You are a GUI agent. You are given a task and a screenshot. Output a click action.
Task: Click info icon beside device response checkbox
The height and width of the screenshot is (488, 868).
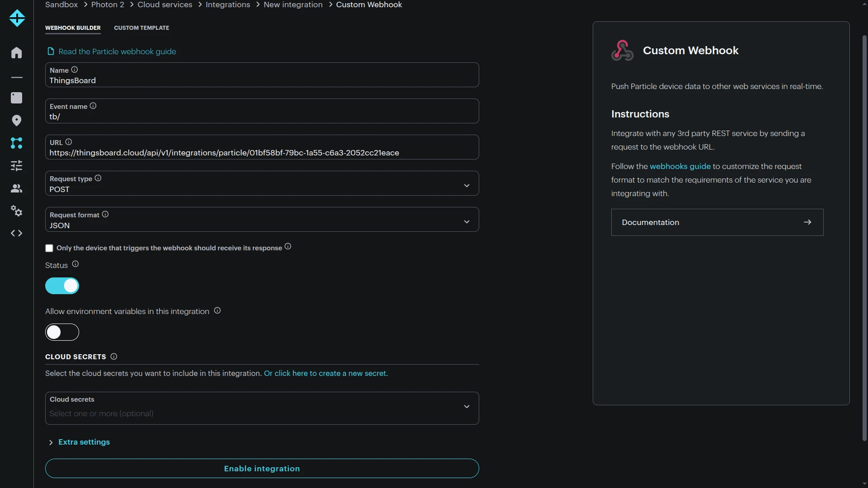point(288,246)
